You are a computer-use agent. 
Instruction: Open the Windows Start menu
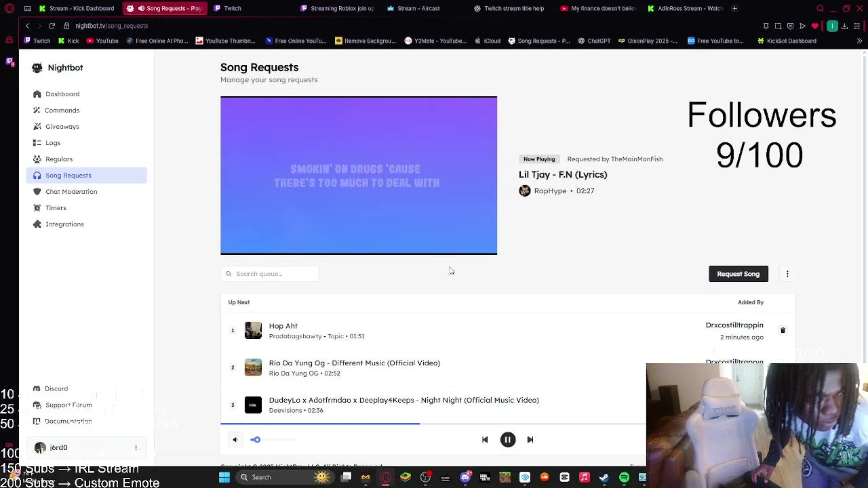[x=224, y=477]
